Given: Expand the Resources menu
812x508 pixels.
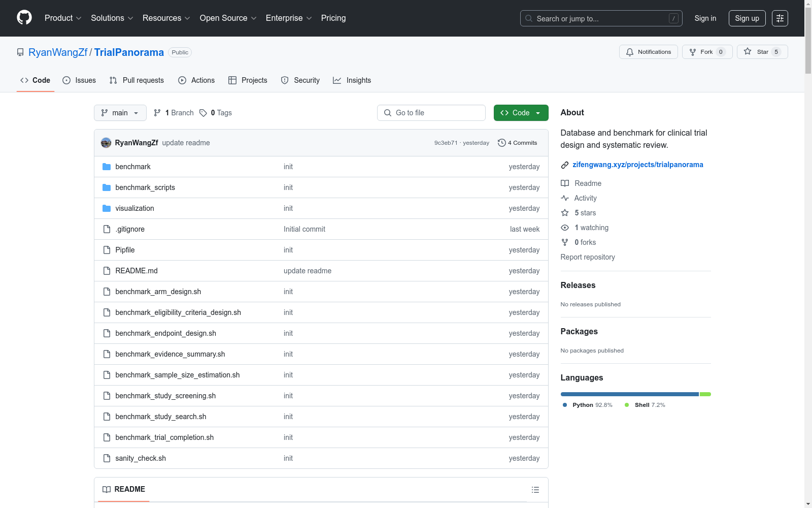Looking at the screenshot, I should coord(166,18).
